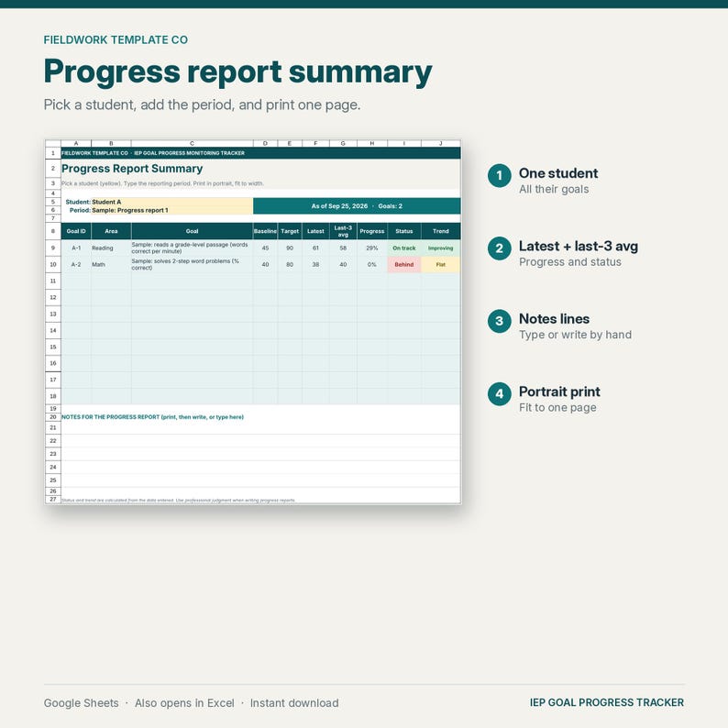Select the goal ID cell 'A-1'

76,248
